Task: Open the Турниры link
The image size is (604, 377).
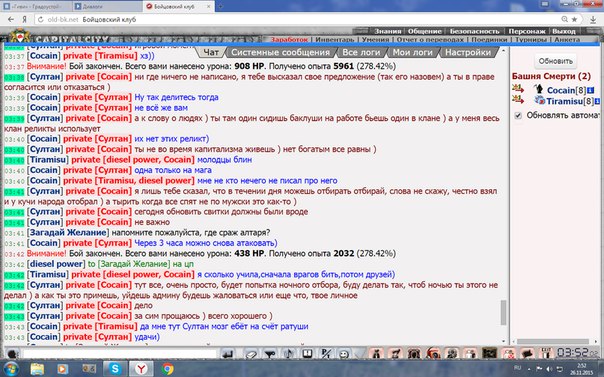Action: pos(531,39)
